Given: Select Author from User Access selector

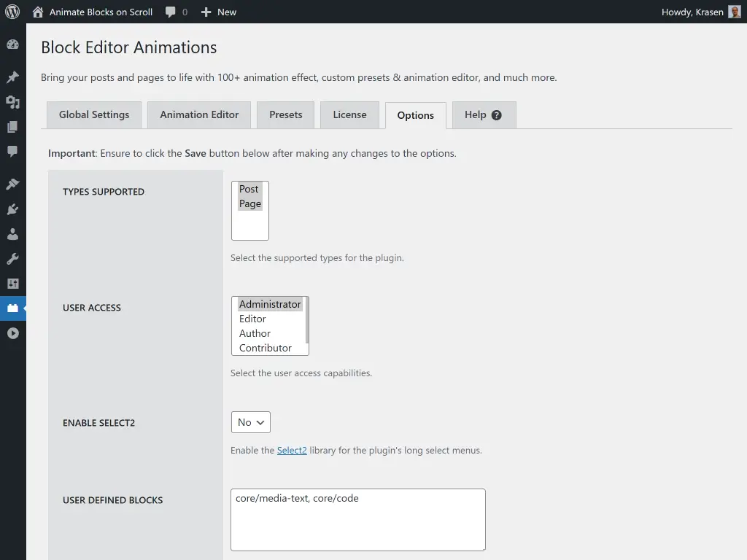Looking at the screenshot, I should [x=255, y=333].
